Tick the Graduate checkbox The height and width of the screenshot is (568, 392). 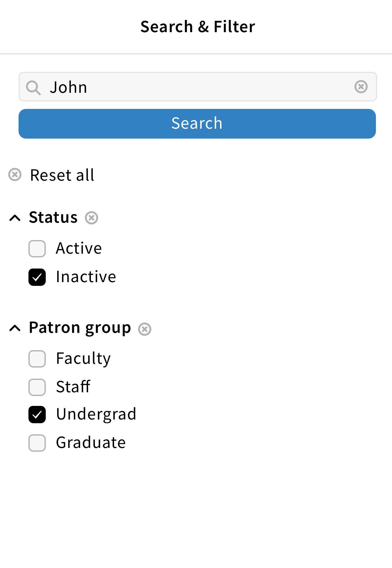(x=37, y=443)
